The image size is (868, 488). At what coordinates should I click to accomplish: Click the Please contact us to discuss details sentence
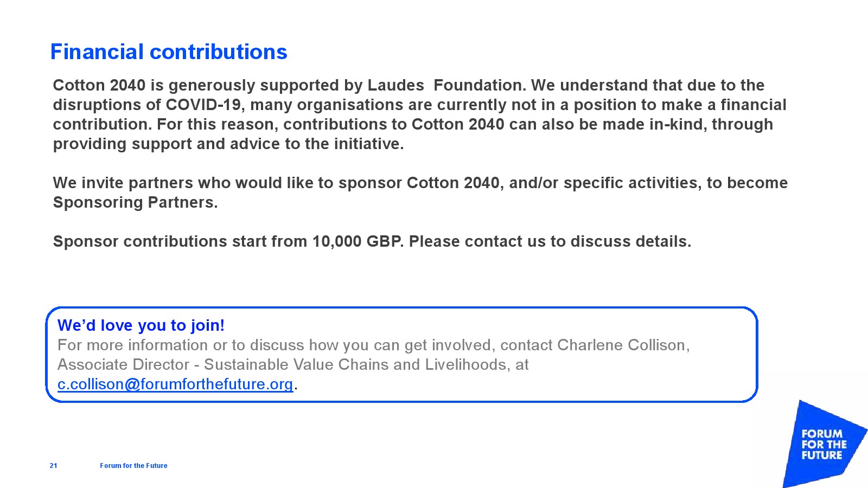[x=550, y=241]
